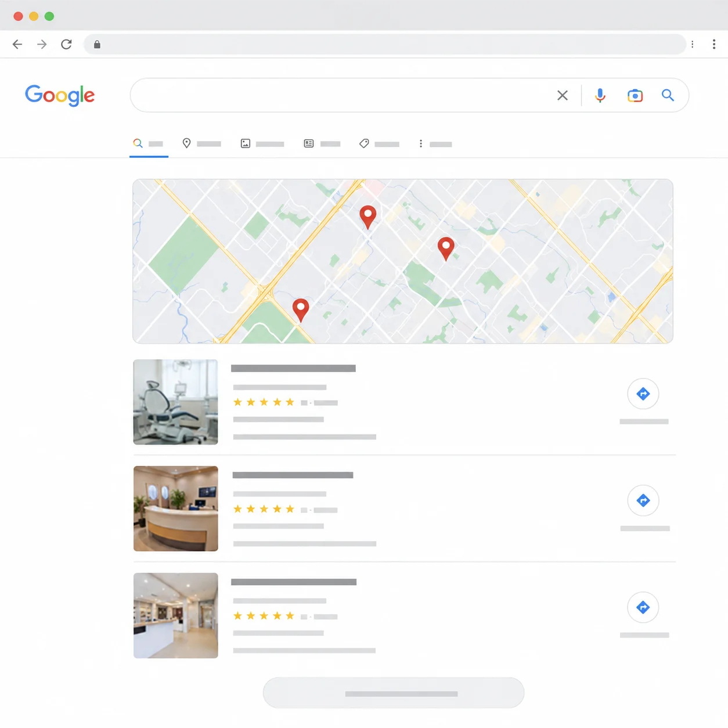Open the dental chair listing photo
728x728 pixels.
[176, 402]
